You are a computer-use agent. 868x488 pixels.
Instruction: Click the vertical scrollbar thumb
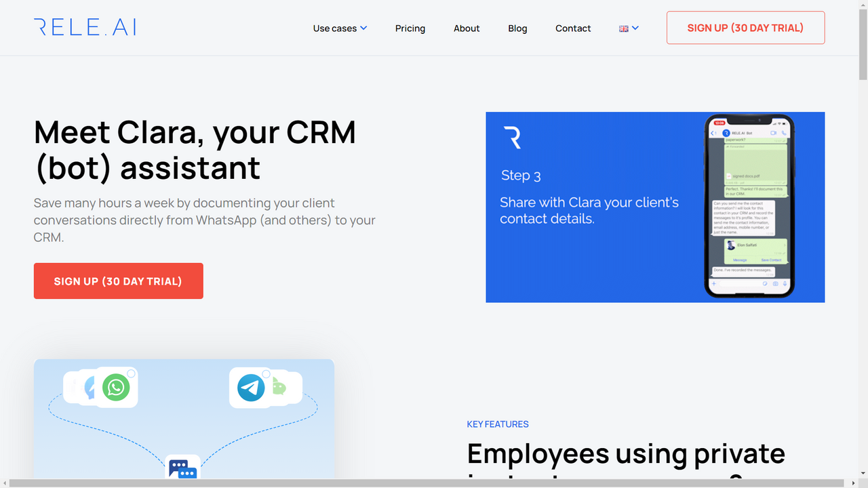pyautogui.click(x=863, y=46)
